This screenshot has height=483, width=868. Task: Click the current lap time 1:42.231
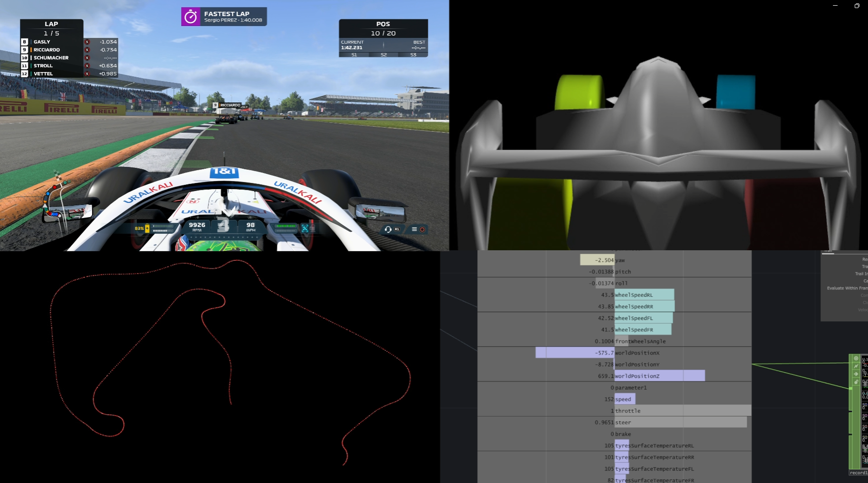click(351, 47)
